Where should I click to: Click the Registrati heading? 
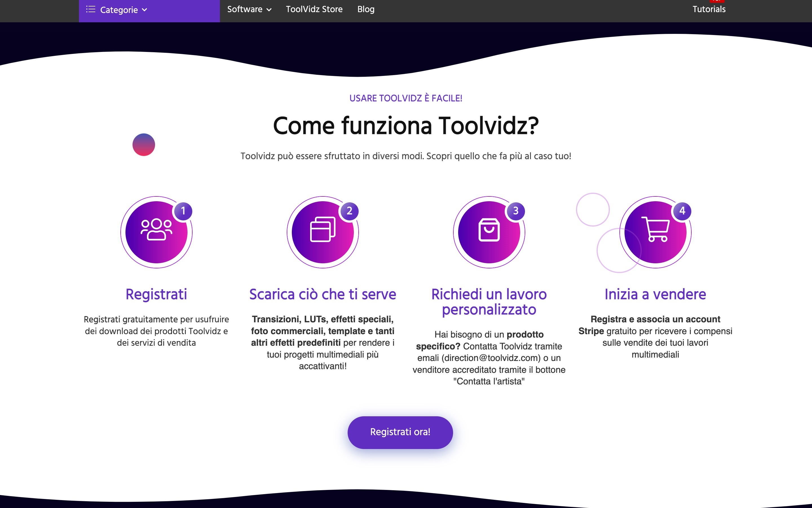click(x=156, y=294)
